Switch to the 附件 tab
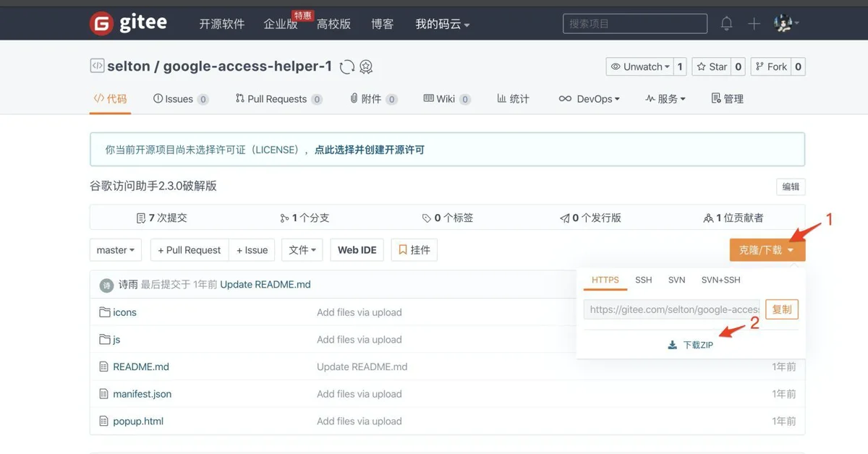 (x=373, y=99)
